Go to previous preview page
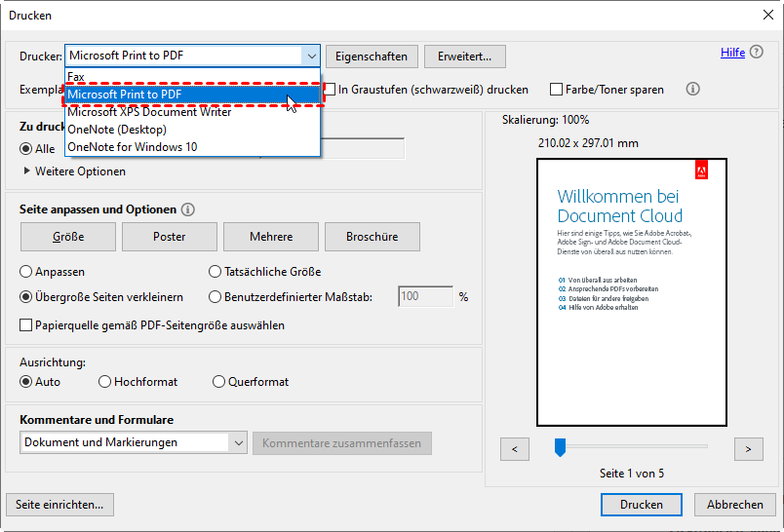 (515, 449)
